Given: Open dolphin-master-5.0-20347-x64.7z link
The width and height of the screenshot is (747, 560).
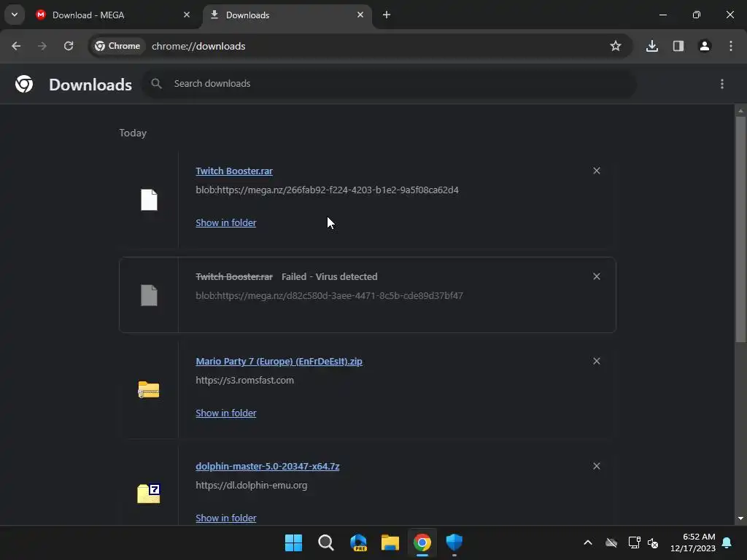Looking at the screenshot, I should [267, 466].
